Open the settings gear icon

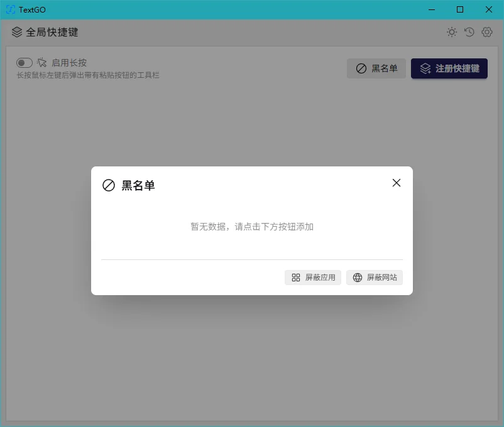click(x=487, y=32)
